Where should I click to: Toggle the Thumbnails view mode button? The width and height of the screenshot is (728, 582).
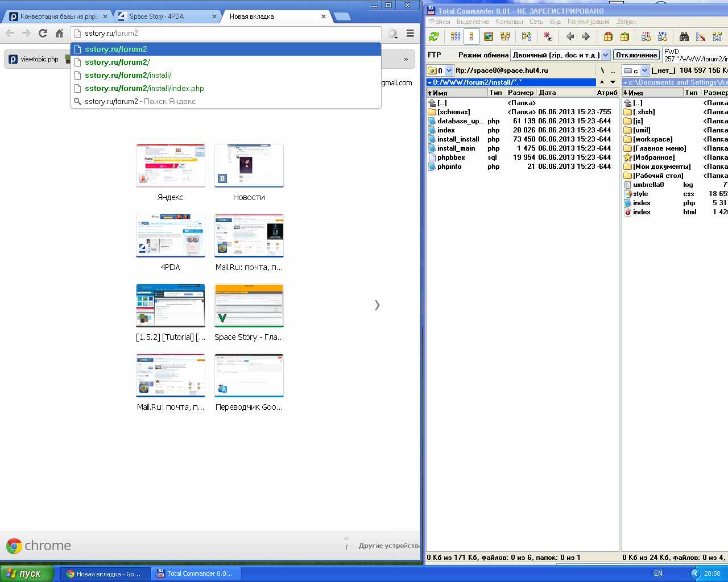(488, 37)
